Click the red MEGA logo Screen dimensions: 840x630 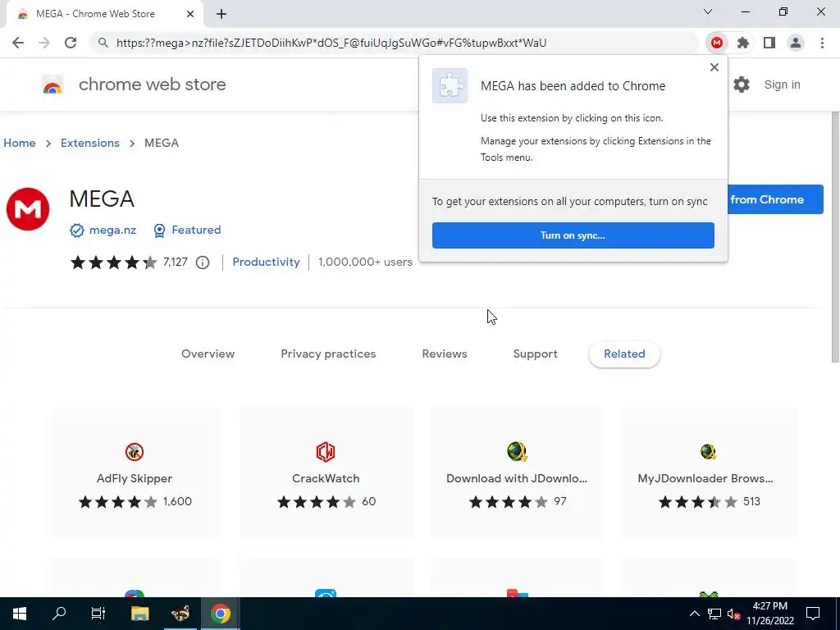(28, 209)
